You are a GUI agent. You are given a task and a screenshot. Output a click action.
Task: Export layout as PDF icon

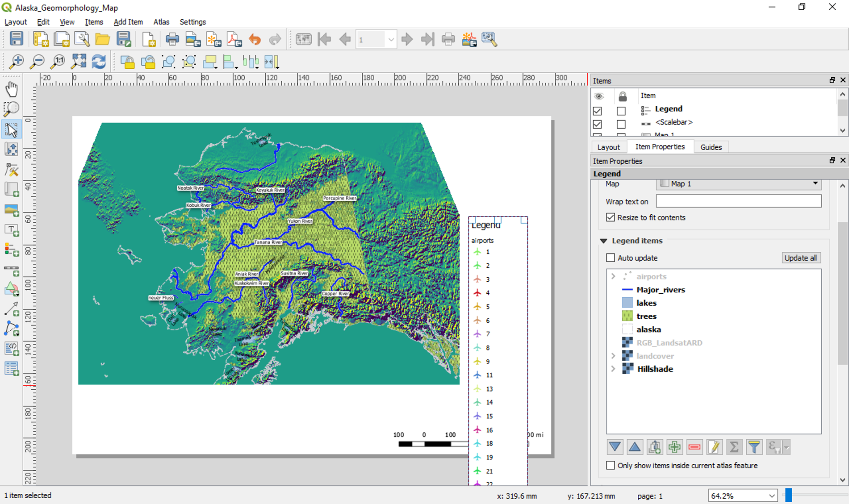(234, 39)
